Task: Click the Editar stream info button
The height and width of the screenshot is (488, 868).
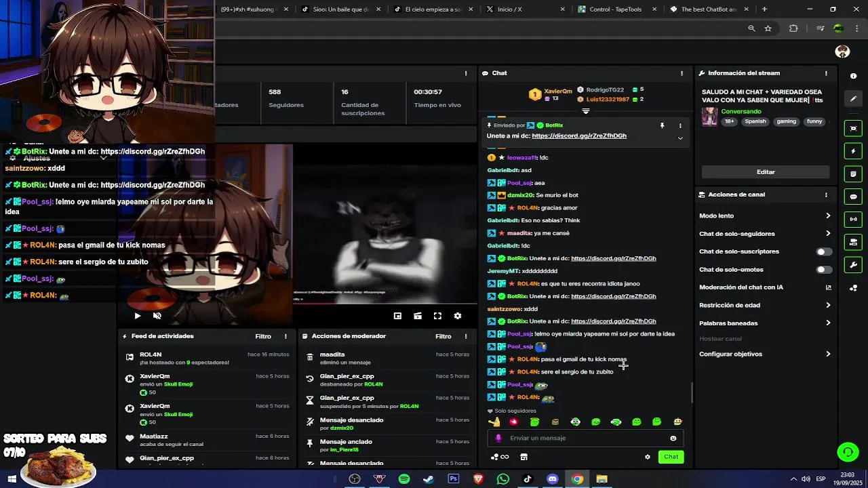Action: [x=766, y=172]
